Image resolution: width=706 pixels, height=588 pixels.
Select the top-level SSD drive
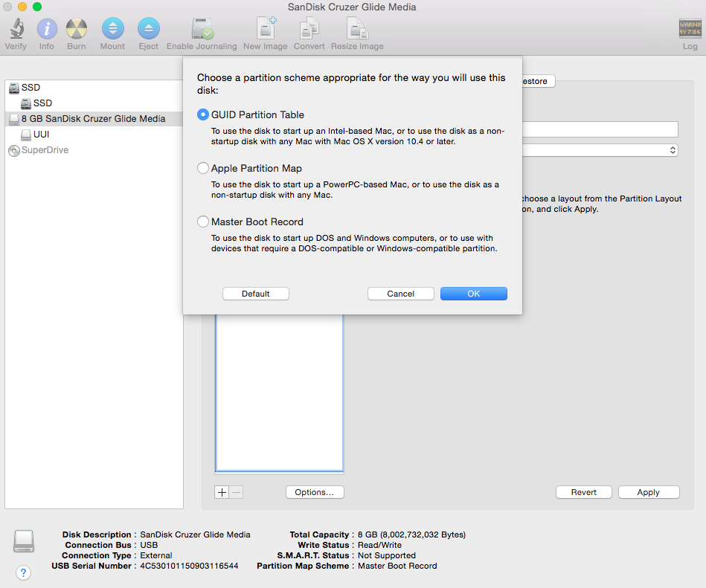tap(94, 87)
